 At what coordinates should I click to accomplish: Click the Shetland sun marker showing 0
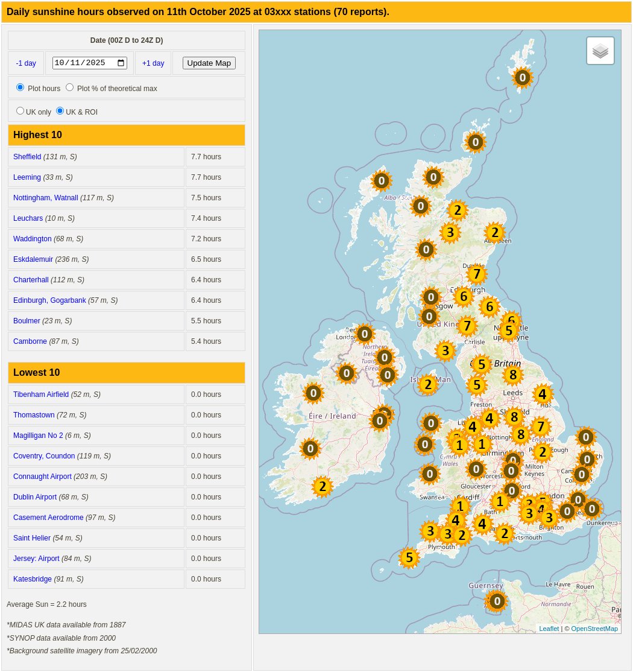pyautogui.click(x=522, y=78)
